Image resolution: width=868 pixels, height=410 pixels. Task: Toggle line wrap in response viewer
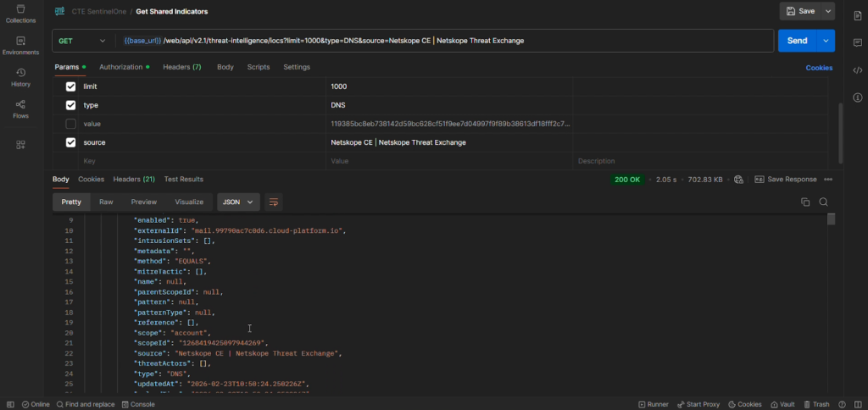coord(274,202)
